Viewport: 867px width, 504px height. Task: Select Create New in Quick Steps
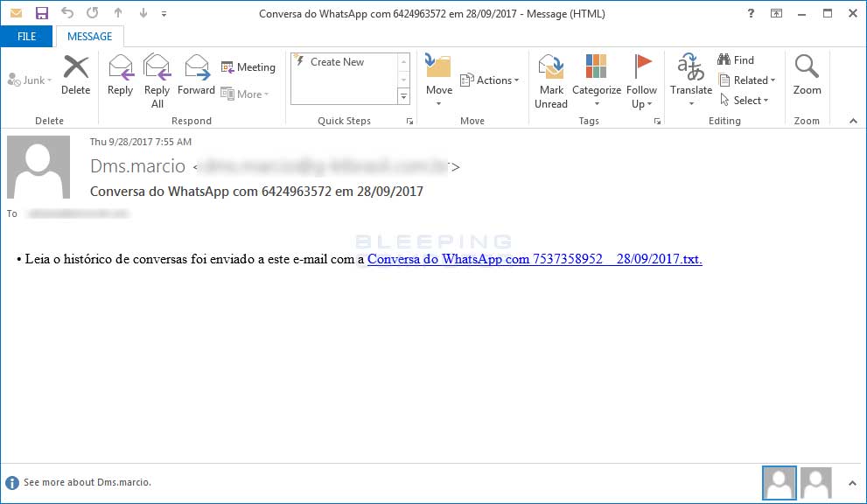[337, 62]
